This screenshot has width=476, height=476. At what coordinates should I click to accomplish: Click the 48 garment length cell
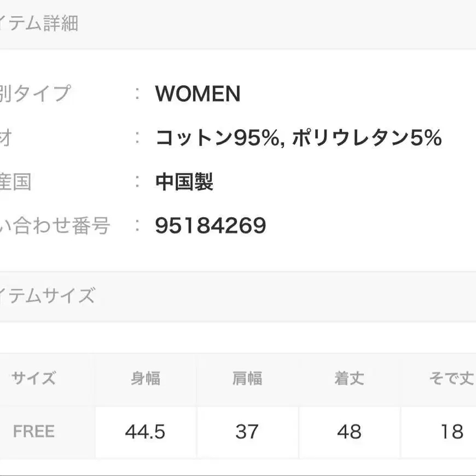[349, 432]
